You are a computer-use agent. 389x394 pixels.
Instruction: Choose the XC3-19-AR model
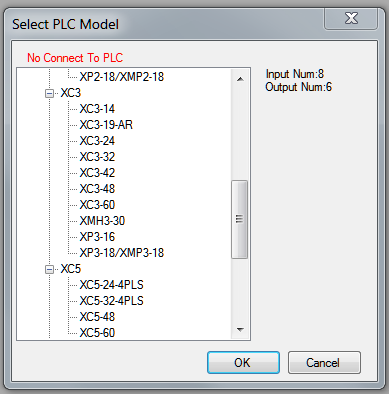point(106,125)
